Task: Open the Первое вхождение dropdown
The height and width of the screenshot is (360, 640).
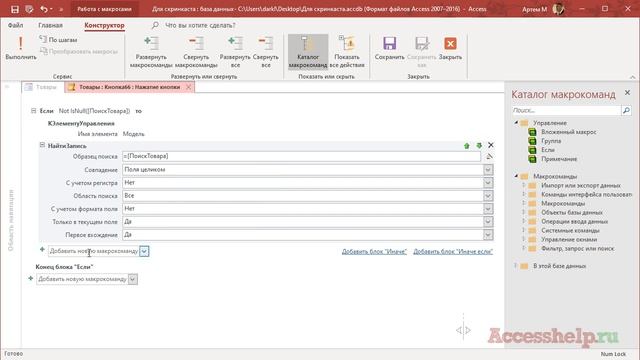Action: click(488, 235)
